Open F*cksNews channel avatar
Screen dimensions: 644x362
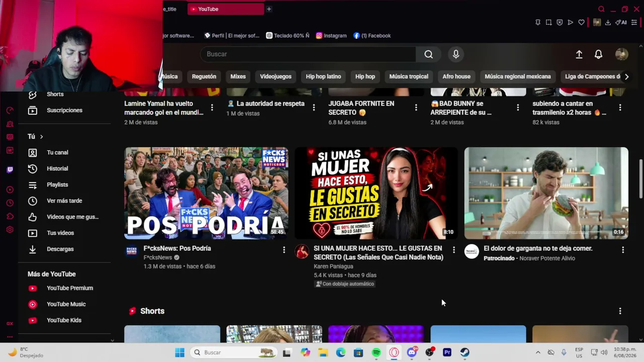[x=132, y=251]
